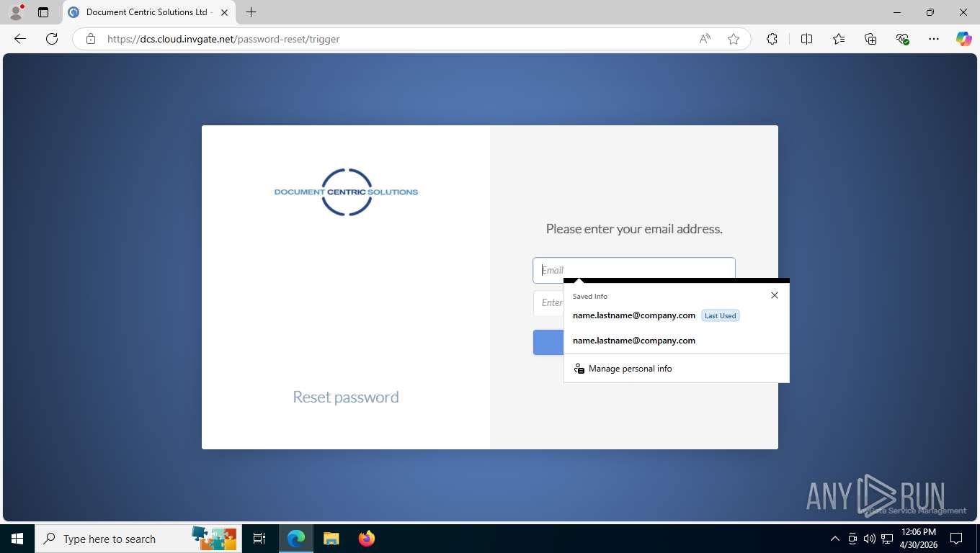Toggle split screen view

pyautogui.click(x=807, y=39)
